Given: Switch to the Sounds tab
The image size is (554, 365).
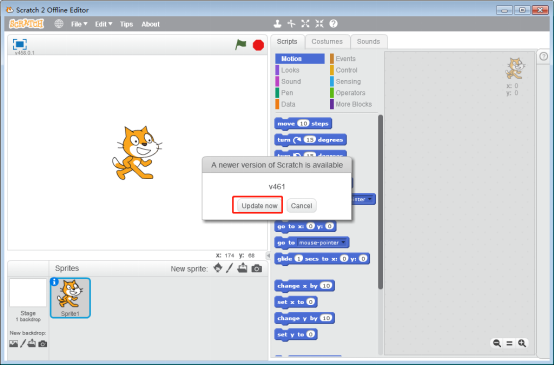Looking at the screenshot, I should [369, 42].
